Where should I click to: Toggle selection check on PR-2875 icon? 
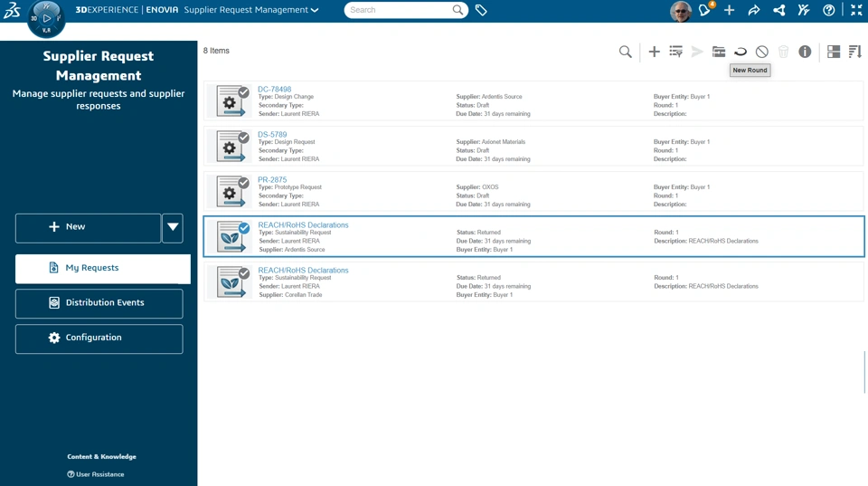coord(243,183)
